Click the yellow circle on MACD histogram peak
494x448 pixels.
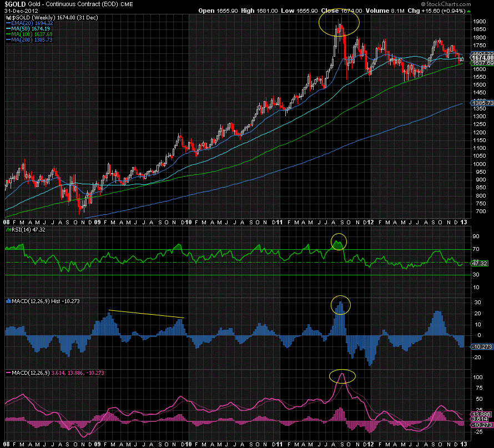point(341,304)
